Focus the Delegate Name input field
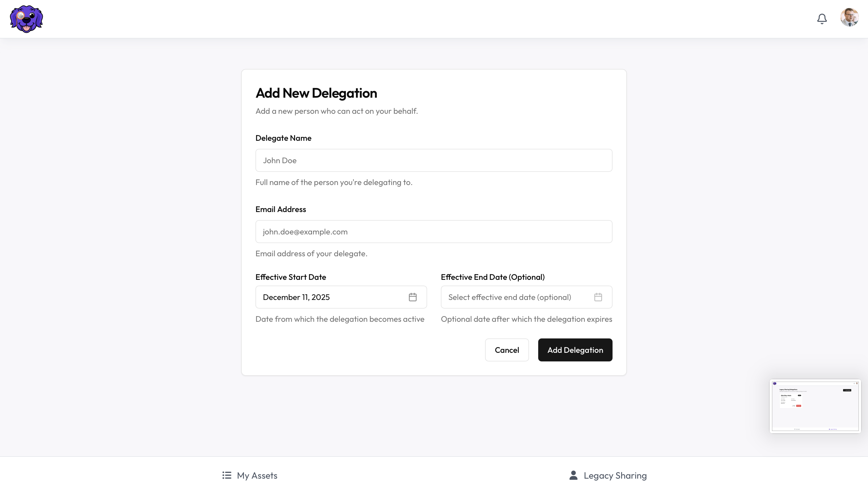868x493 pixels. pyautogui.click(x=433, y=160)
